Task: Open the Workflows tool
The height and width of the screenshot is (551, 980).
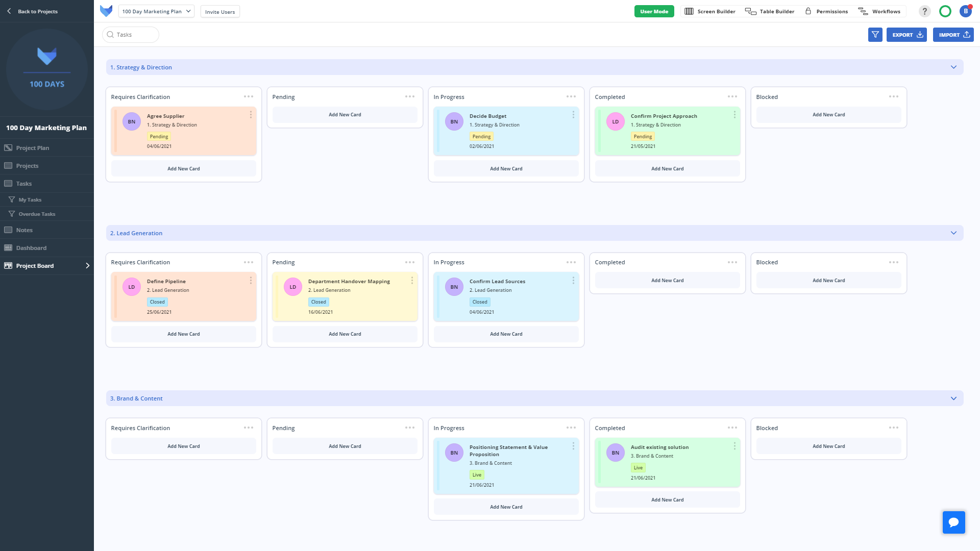Action: click(879, 11)
